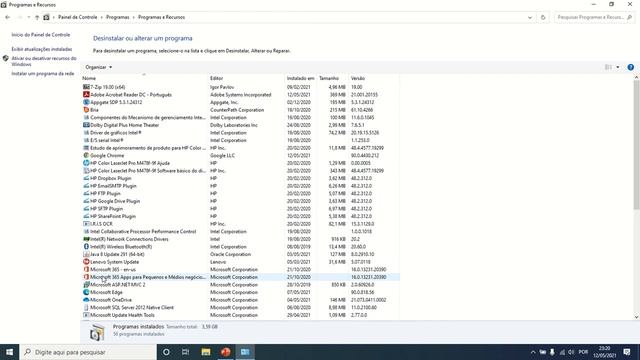Screen dimensions: 640x360
Task: Select the Microsoft 365 - en-us icon
Action: coord(86,269)
